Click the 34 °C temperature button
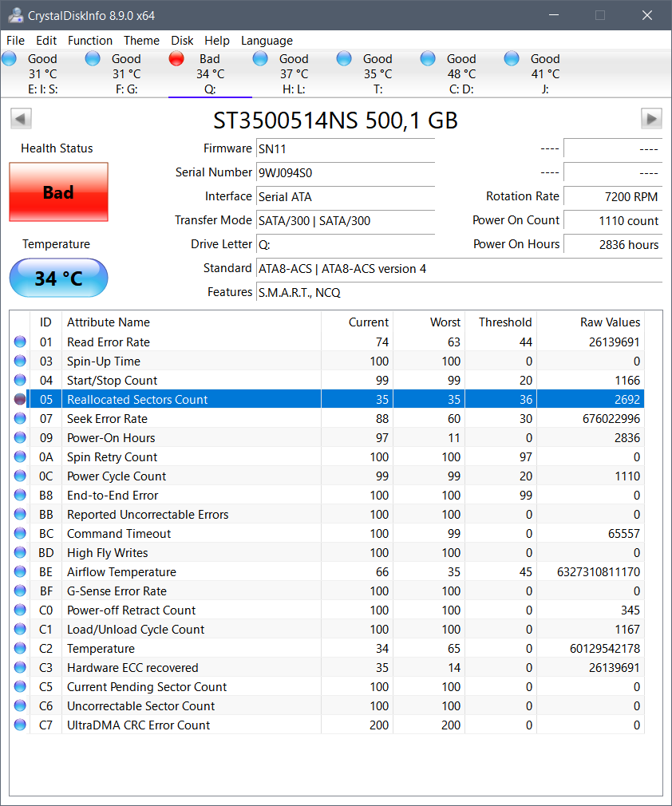The width and height of the screenshot is (672, 806). pos(58,279)
